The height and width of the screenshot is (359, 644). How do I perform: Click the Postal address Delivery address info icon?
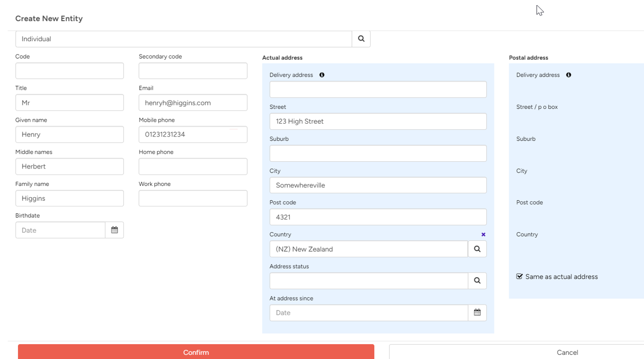tap(568, 75)
